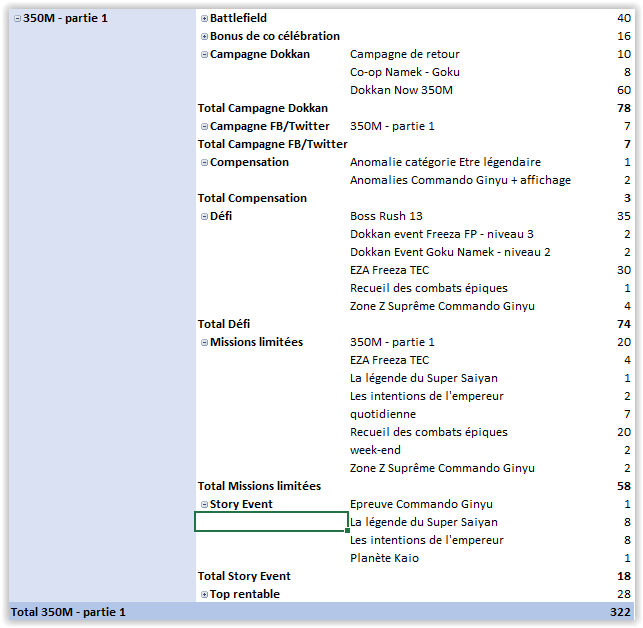Collapse the 350M - partie 1 group
643x628 pixels.
pos(17,18)
